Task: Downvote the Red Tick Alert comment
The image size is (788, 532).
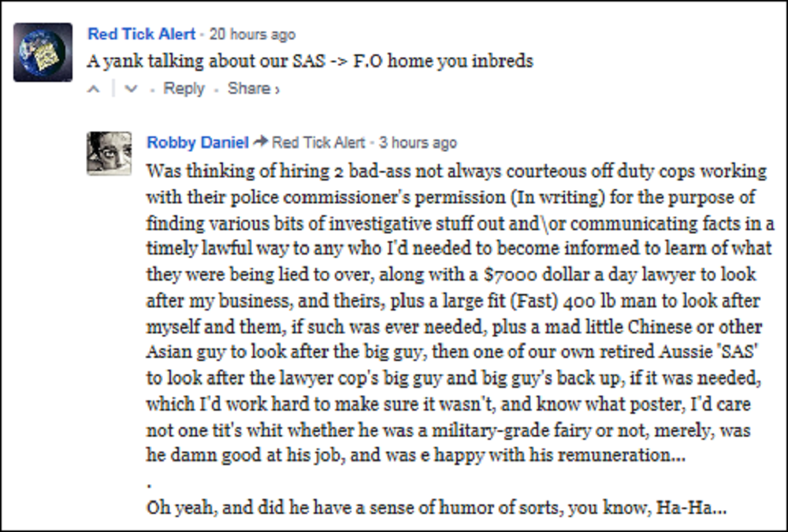Action: 131,89
